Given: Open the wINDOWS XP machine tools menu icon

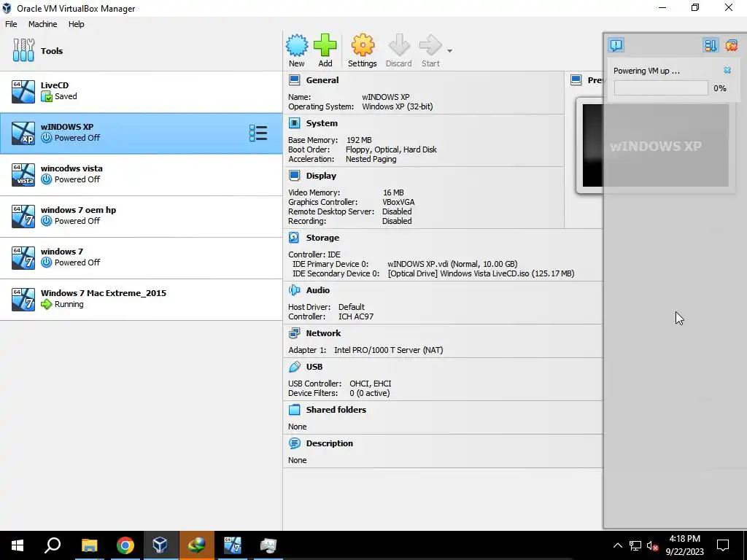Looking at the screenshot, I should pyautogui.click(x=258, y=133).
